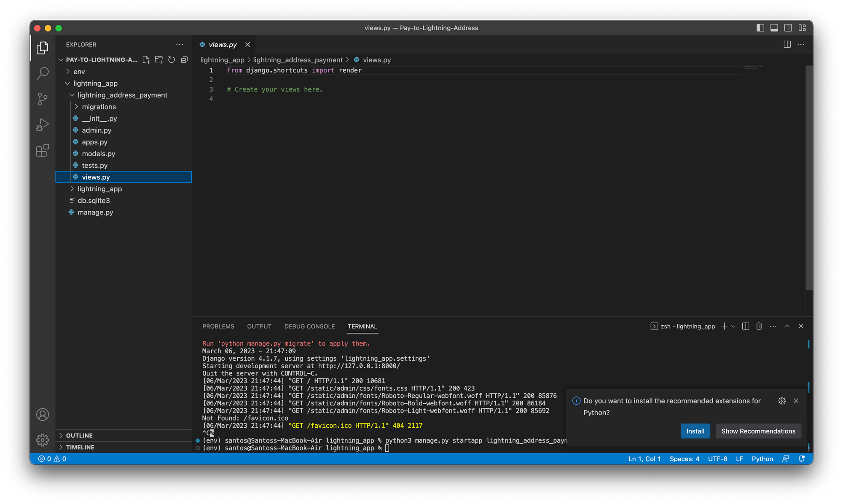Viewport: 843px width, 504px height.
Task: Open the Extensions view
Action: click(43, 150)
